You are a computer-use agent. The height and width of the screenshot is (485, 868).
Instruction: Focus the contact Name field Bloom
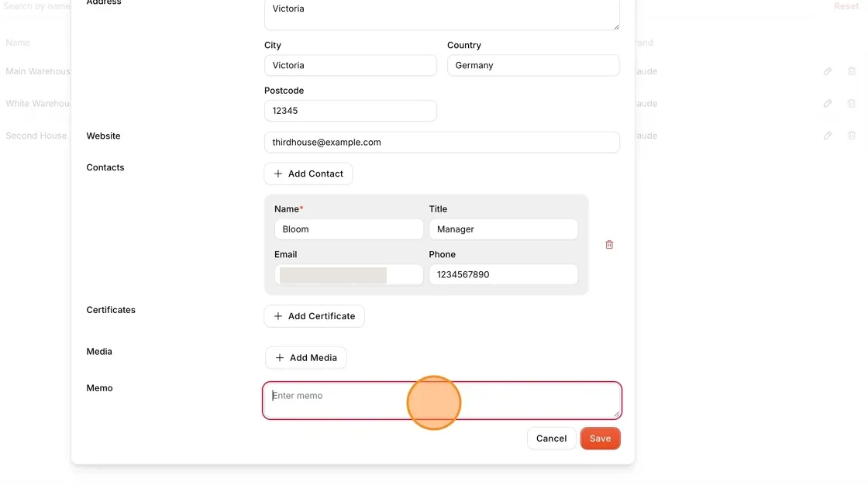coord(349,229)
